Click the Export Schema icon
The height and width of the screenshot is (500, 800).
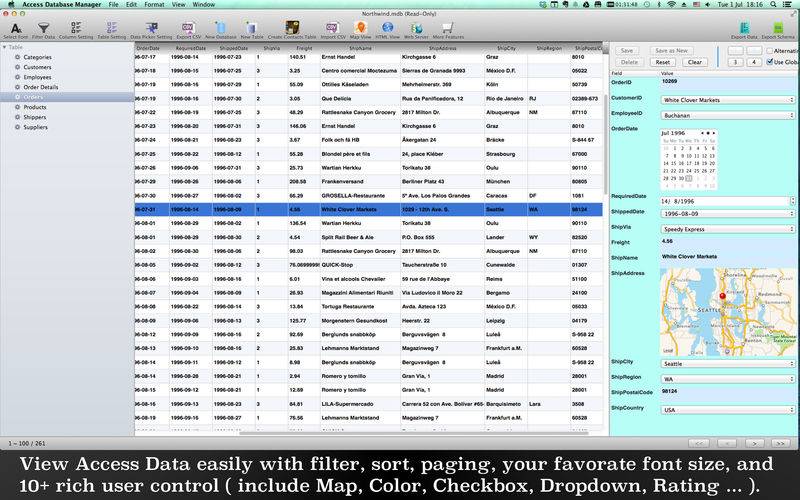pos(779,28)
